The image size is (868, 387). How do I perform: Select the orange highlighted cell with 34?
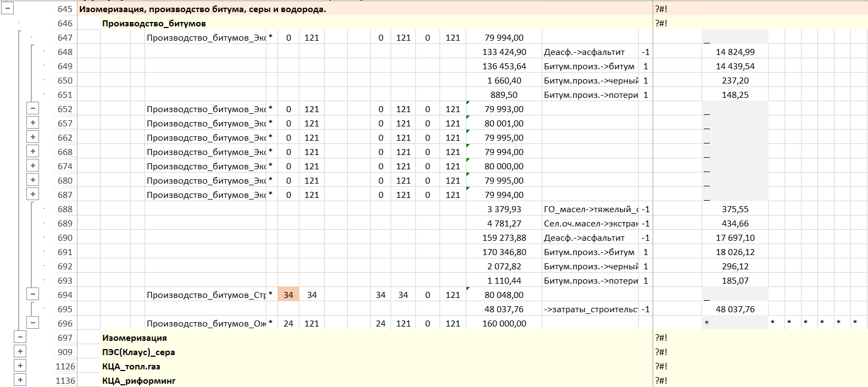point(288,295)
